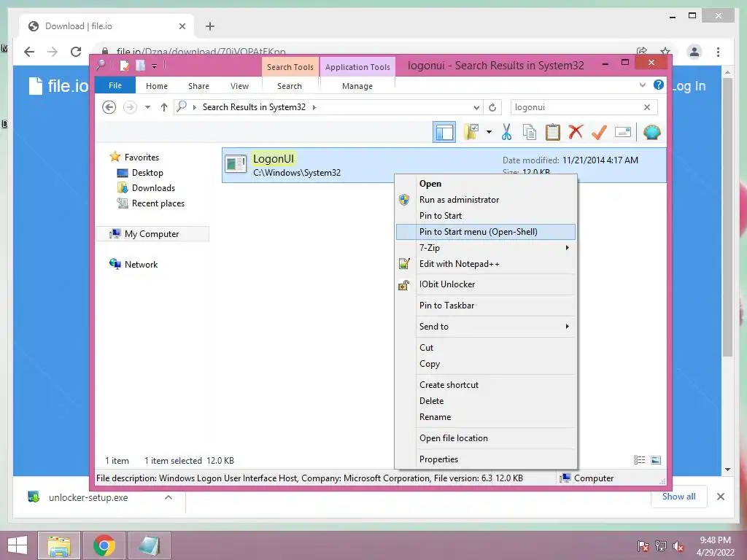Click the Explorer up-directory arrow

[164, 107]
